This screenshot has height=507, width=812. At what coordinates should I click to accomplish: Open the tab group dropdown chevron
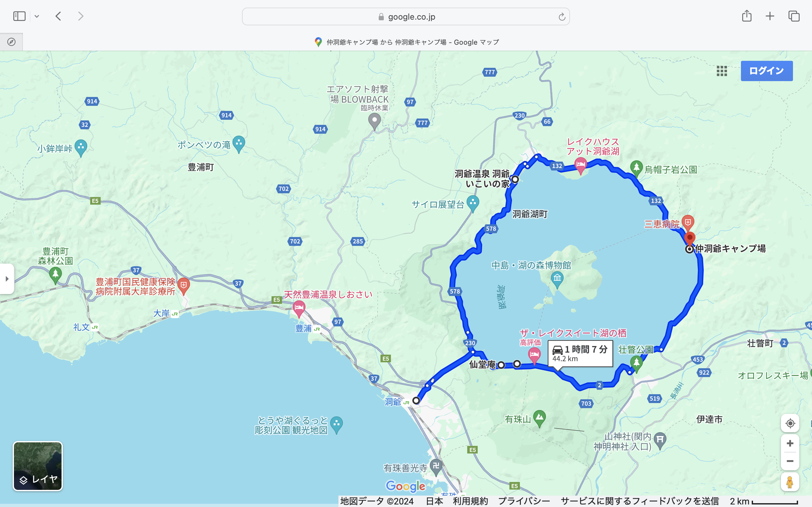37,16
